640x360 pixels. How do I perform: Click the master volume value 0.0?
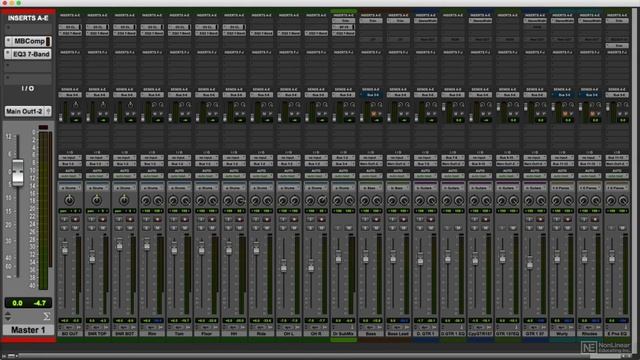coord(18,303)
